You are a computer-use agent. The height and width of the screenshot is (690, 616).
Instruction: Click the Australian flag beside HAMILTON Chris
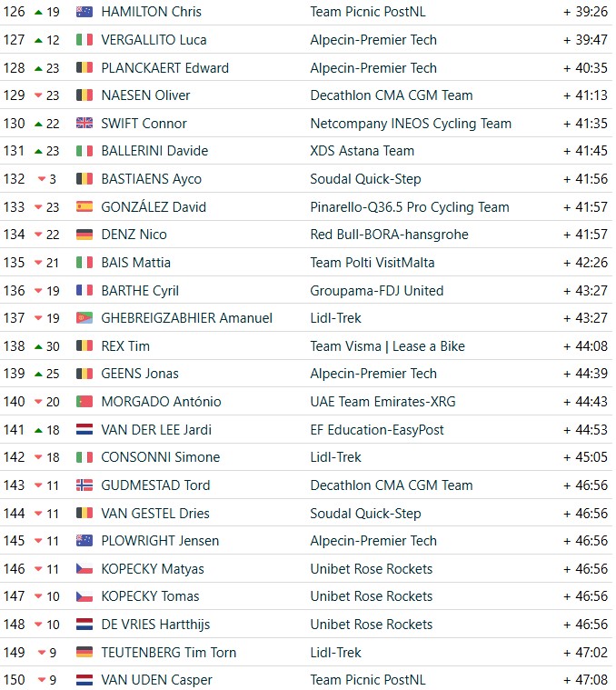(84, 12)
